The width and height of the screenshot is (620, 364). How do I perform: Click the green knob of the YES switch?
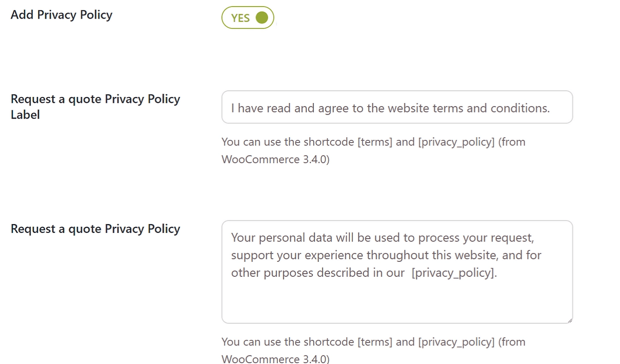coord(262,18)
